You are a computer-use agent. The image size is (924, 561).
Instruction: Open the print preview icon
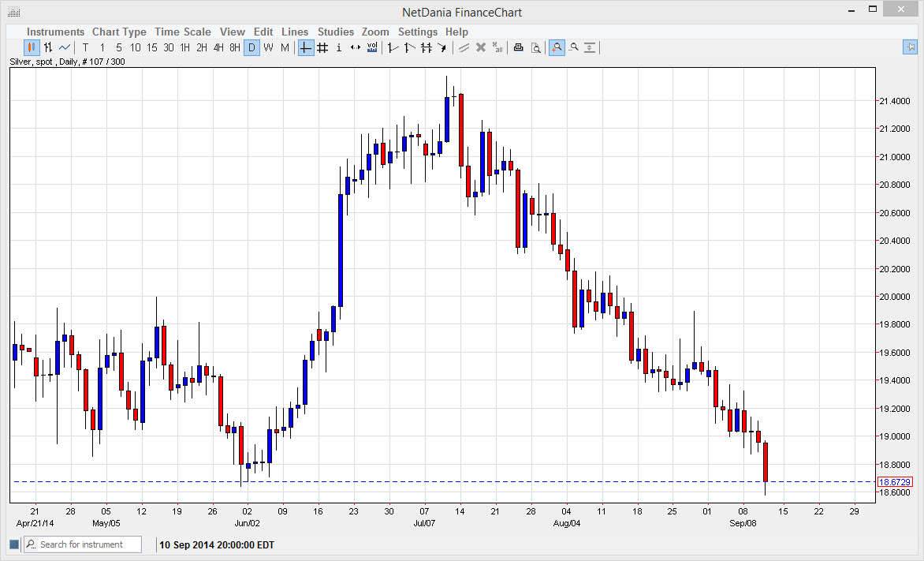[x=535, y=48]
